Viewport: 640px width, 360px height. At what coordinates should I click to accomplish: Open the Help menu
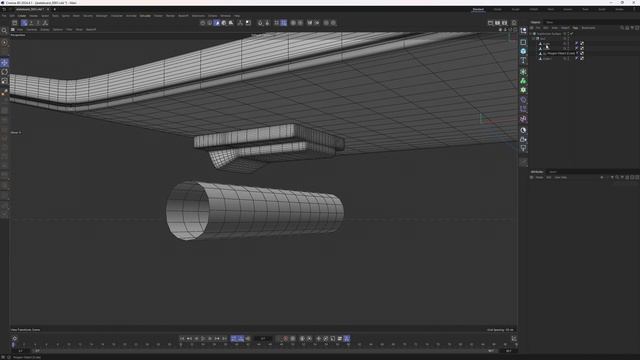click(237, 16)
